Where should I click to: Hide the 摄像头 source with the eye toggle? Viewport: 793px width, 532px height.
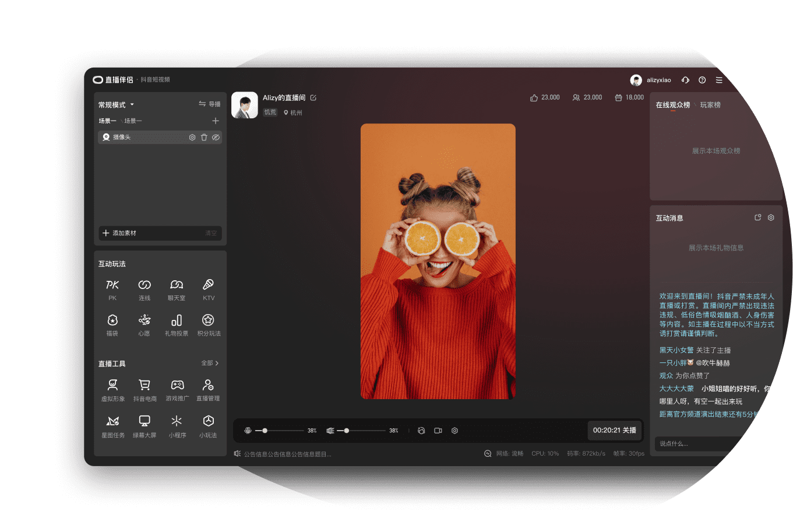pyautogui.click(x=216, y=137)
